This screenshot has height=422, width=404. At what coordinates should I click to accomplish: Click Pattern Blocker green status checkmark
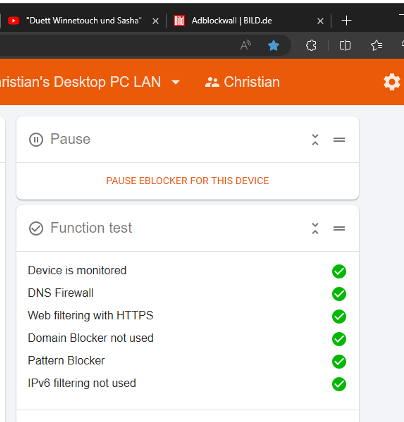(x=339, y=361)
